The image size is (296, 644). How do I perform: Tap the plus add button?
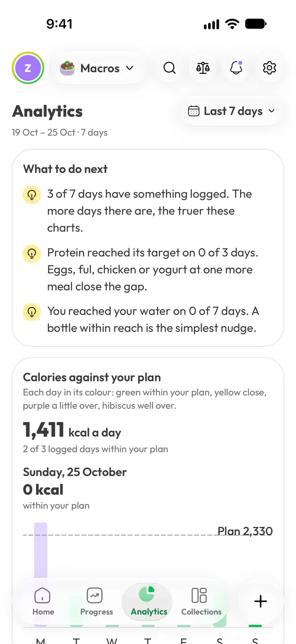[x=261, y=601]
